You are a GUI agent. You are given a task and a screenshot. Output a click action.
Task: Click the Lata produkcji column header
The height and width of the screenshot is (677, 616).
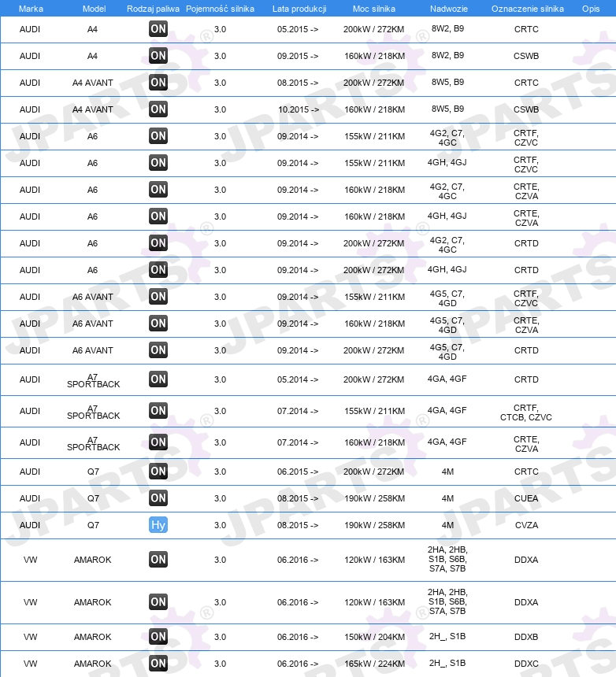(299, 9)
